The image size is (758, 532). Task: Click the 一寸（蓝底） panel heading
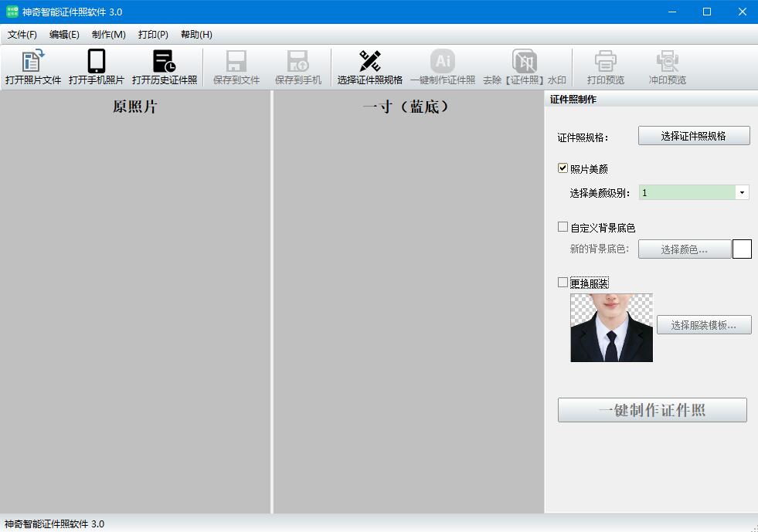406,107
